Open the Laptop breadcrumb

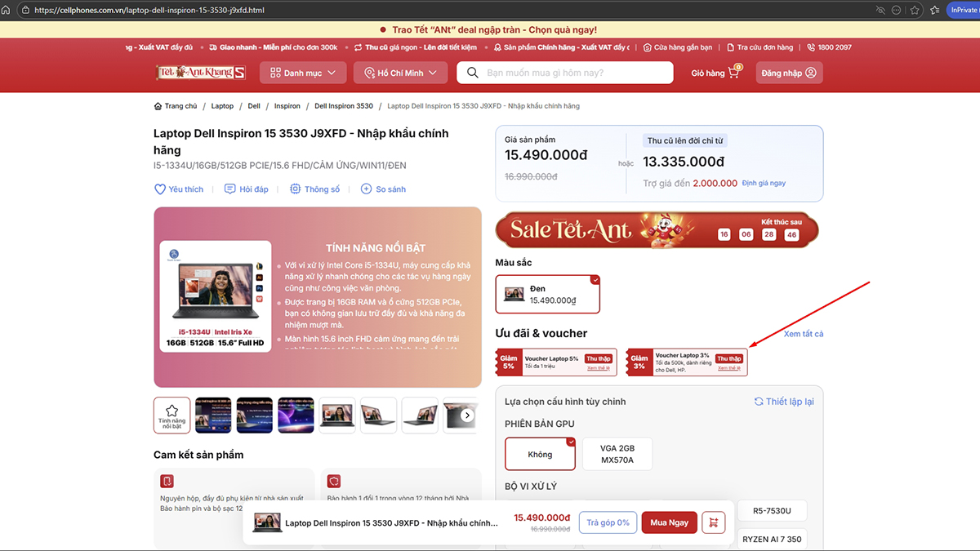(222, 106)
